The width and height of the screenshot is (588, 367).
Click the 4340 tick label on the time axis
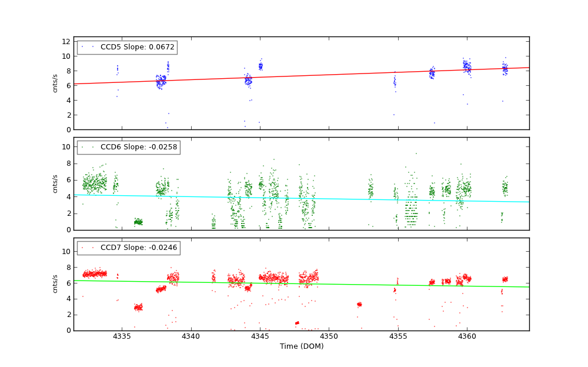point(191,336)
